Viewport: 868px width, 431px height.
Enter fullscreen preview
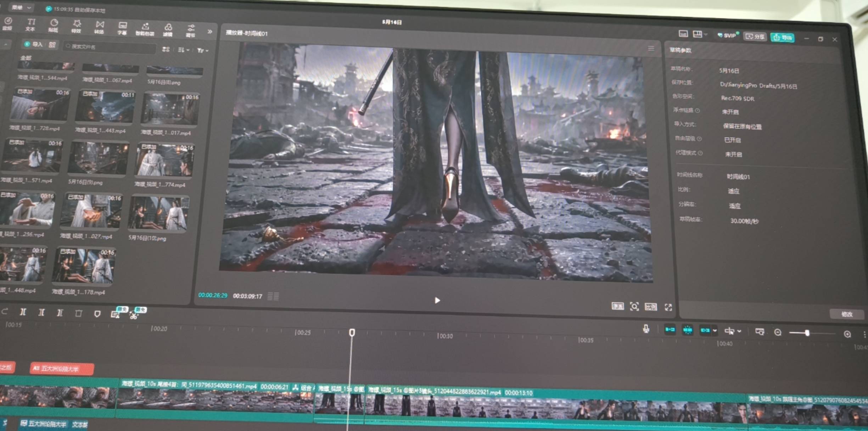668,307
